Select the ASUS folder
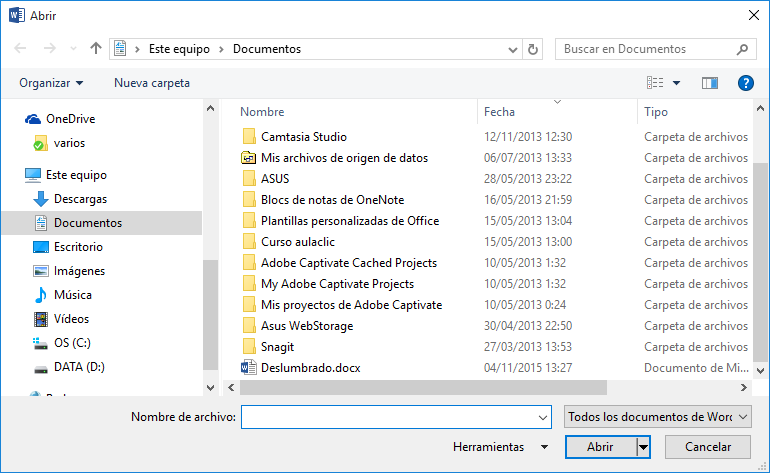Screen dimensions: 770x473 click(x=275, y=179)
